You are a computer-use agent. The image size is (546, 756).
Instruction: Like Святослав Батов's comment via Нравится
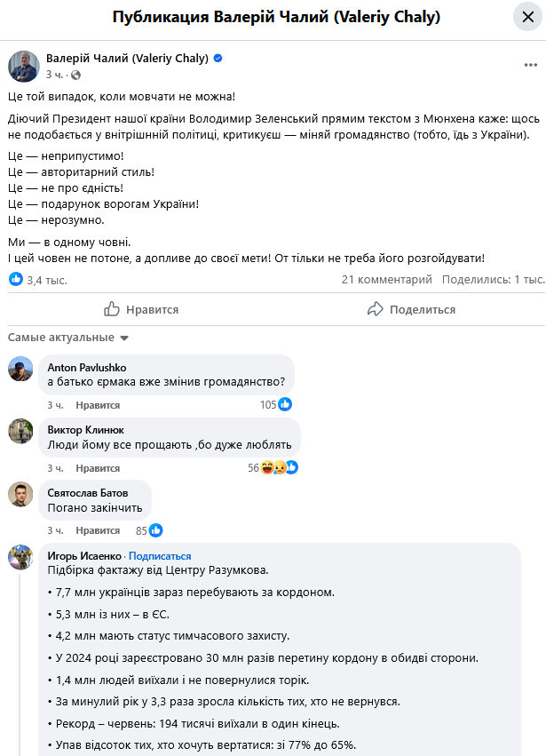point(98,531)
